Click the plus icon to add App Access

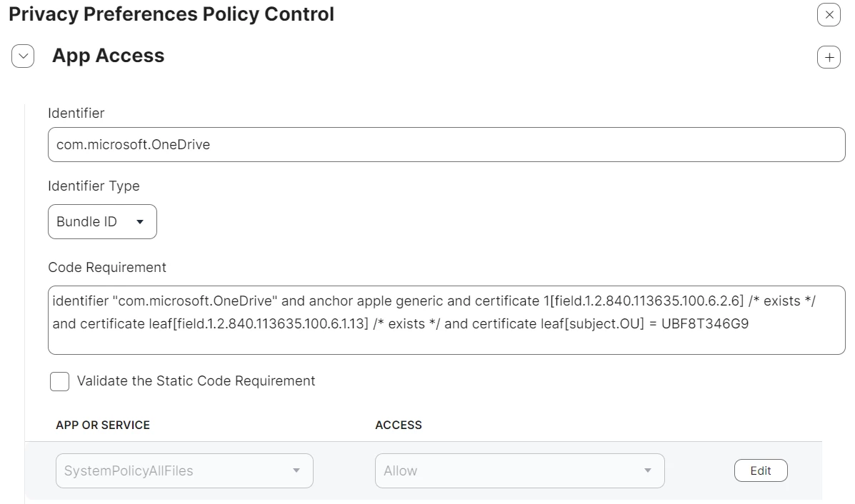click(829, 57)
